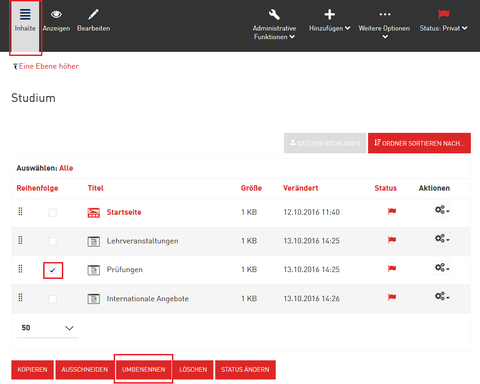Click the Kopieren button
The width and height of the screenshot is (480, 384).
32,370
